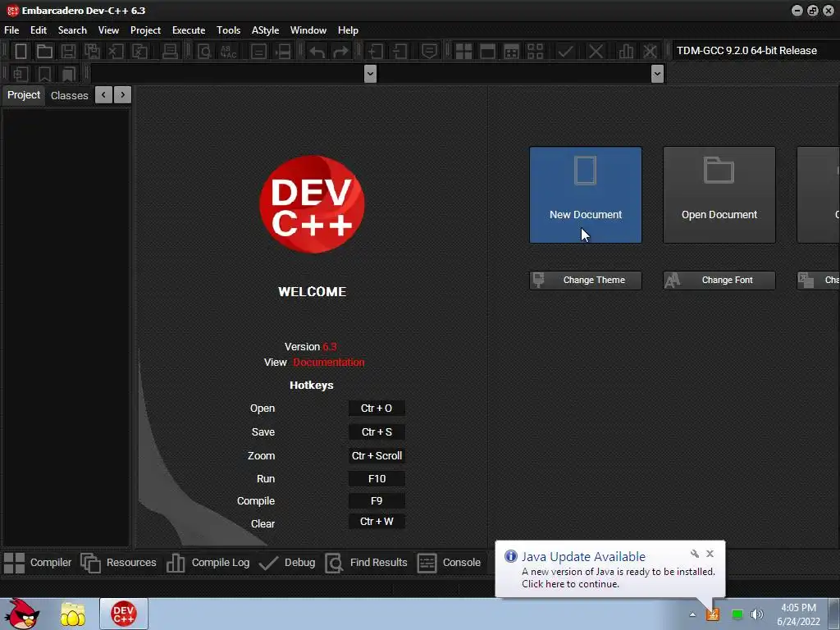Image resolution: width=840 pixels, height=630 pixels.
Task: Click the Replace (AB/AC) toolbar icon
Action: click(x=228, y=52)
